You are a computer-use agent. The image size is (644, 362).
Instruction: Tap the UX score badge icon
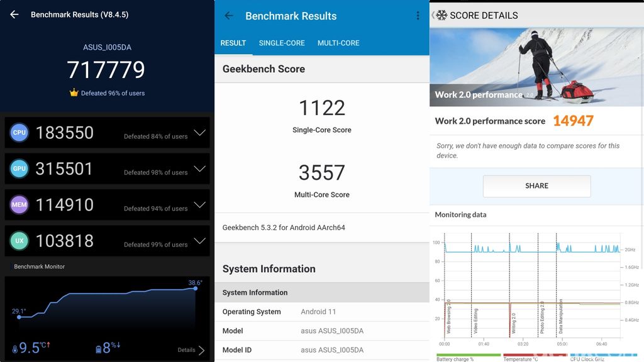point(19,241)
